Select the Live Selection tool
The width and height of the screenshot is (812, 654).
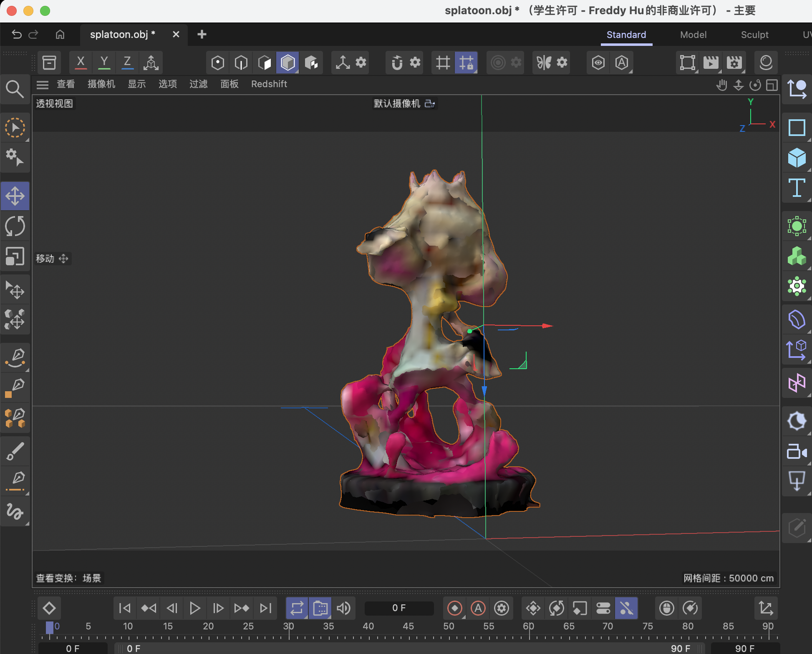tap(15, 128)
